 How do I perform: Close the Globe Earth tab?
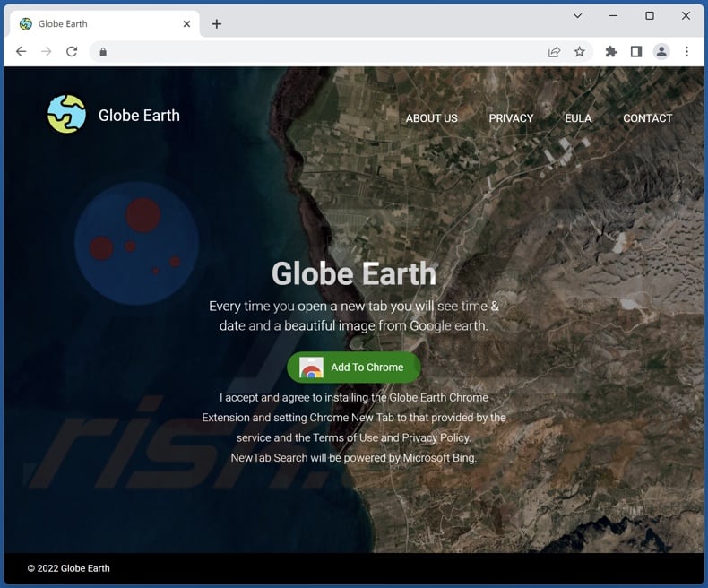186,24
